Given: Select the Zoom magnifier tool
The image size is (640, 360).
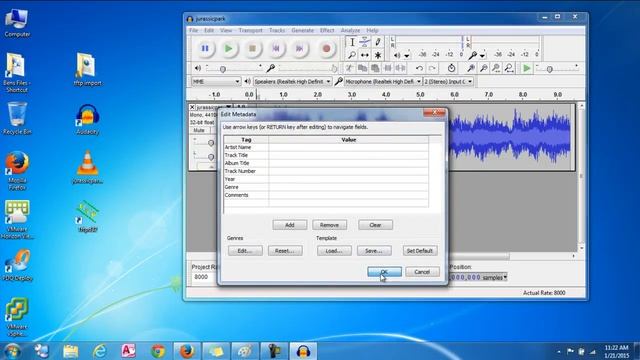Looking at the screenshot, I should point(352,55).
